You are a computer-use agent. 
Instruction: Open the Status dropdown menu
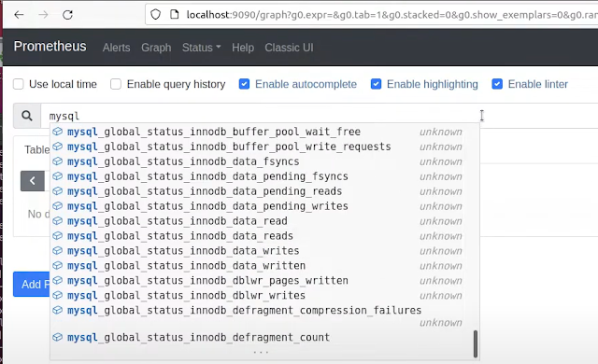202,48
